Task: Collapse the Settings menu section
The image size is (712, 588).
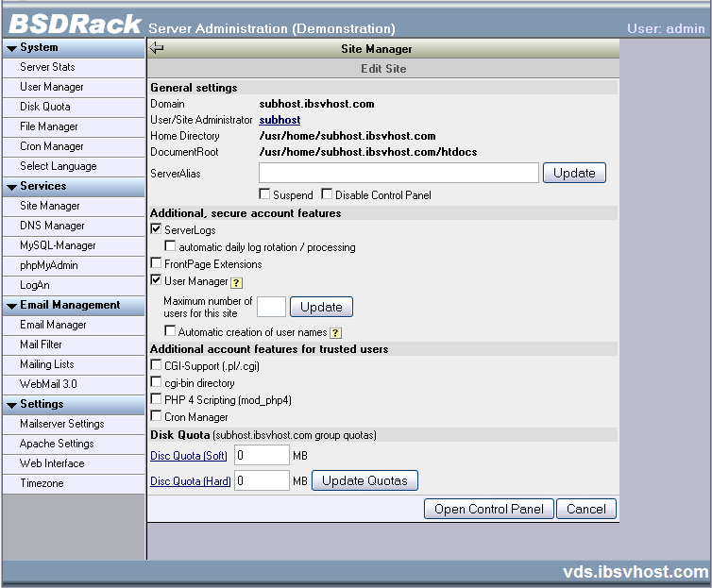Action: [x=74, y=404]
